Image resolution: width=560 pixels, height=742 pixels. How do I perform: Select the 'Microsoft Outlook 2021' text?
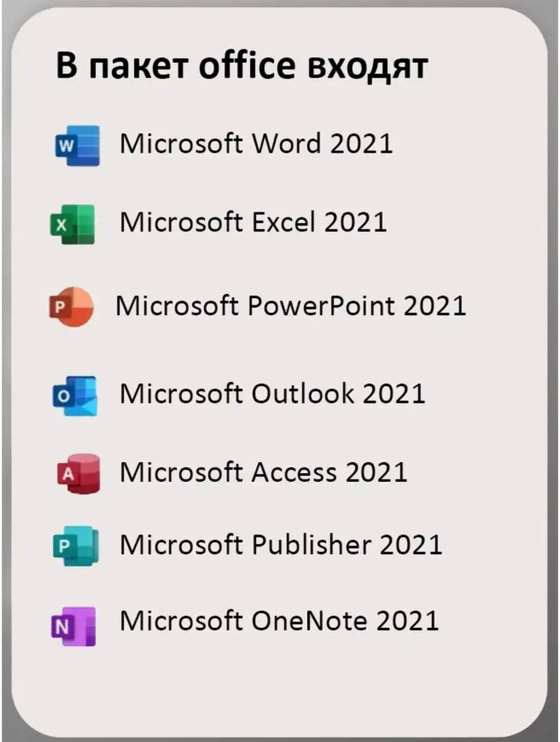pyautogui.click(x=272, y=393)
